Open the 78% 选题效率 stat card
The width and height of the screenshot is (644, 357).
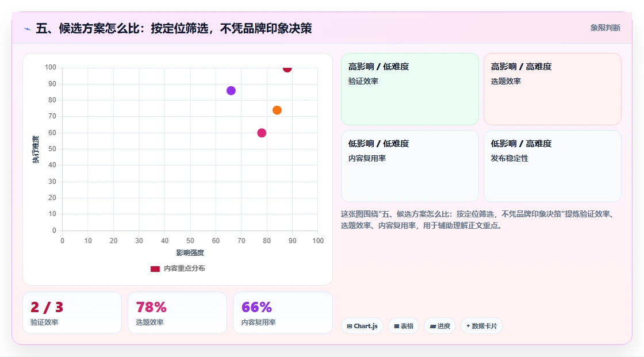tap(178, 313)
